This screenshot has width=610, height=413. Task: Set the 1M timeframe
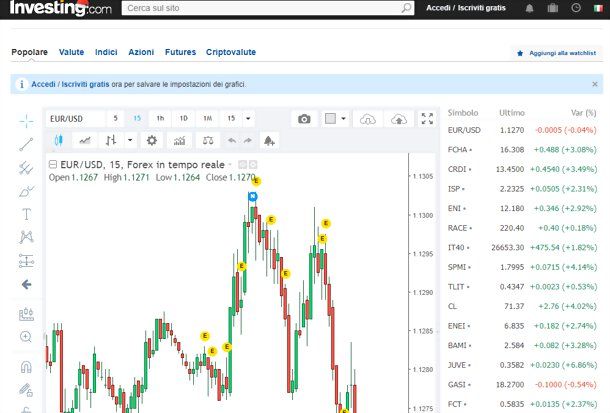click(x=208, y=118)
